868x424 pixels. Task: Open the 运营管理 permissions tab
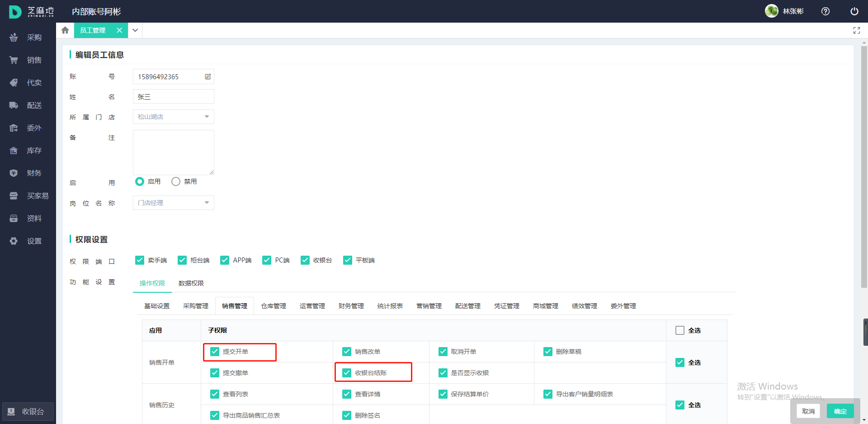click(312, 306)
